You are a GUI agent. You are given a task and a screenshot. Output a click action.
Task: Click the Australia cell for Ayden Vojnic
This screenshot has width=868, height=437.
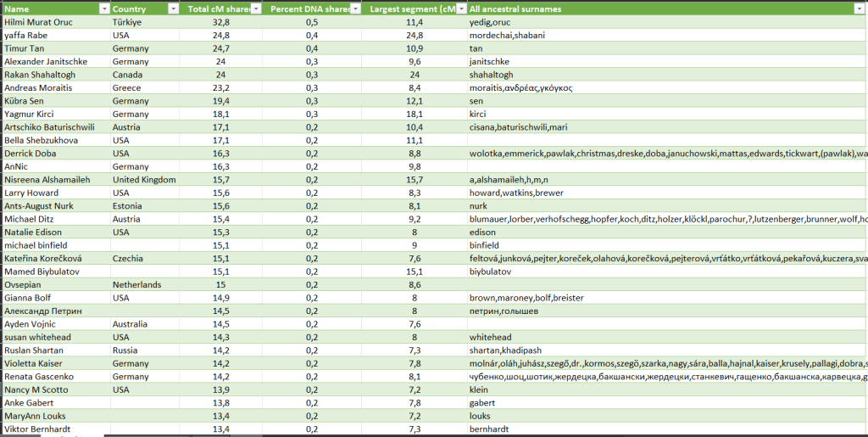coord(132,324)
